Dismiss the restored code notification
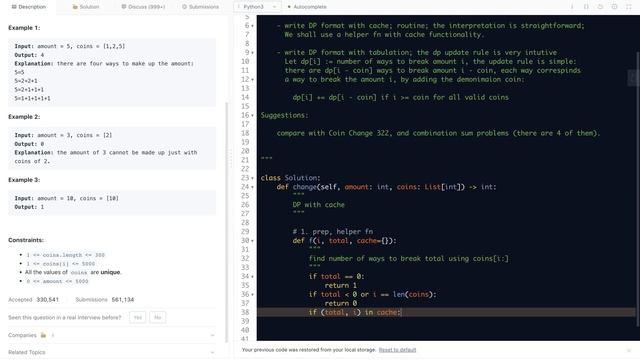Image resolution: width=640 pixels, height=360 pixels. [x=629, y=350]
